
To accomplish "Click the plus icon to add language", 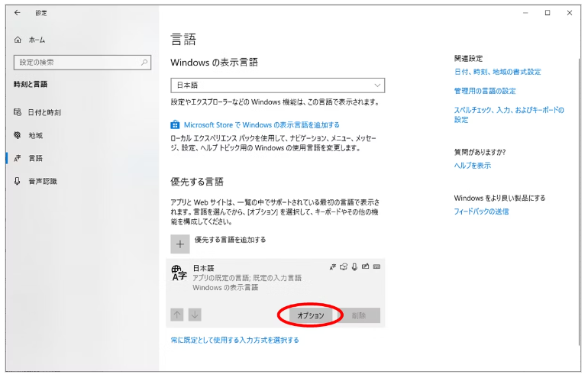I will point(179,244).
